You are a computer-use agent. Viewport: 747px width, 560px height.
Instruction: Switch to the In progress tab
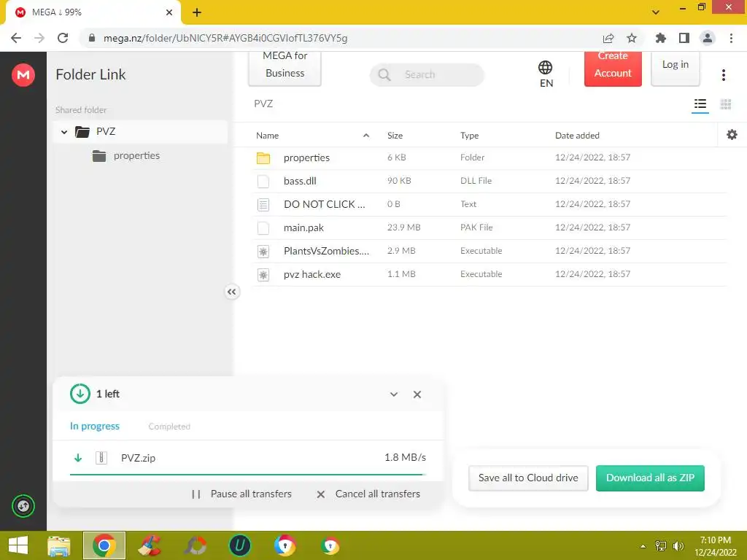(x=95, y=426)
